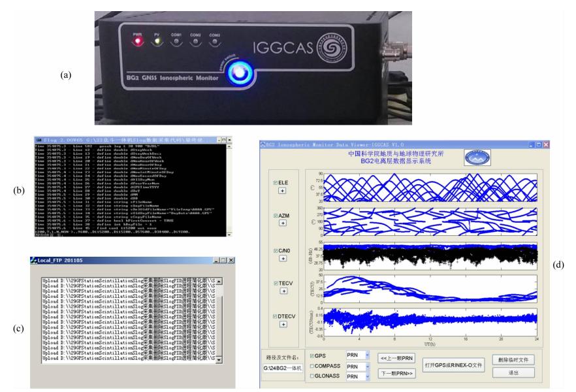
Task: Uncheck the GPS constellation checkbox
Action: [312, 356]
